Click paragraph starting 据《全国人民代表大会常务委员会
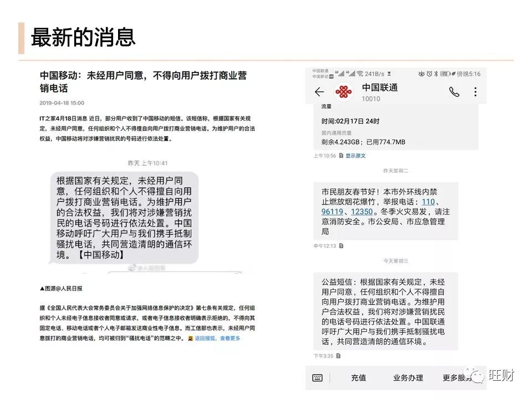Image resolution: width=532 pixels, height=399 pixels. tap(147, 323)
